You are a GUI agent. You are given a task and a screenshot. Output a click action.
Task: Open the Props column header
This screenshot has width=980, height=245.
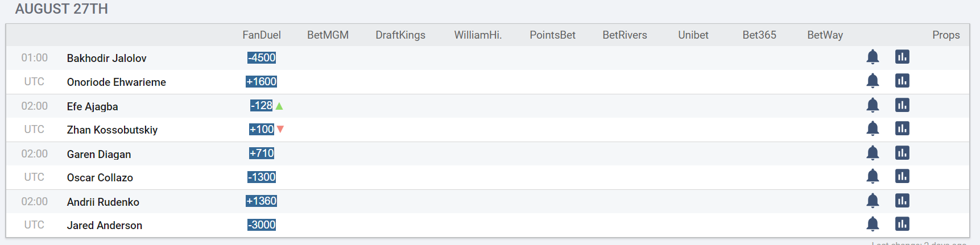[x=946, y=35]
